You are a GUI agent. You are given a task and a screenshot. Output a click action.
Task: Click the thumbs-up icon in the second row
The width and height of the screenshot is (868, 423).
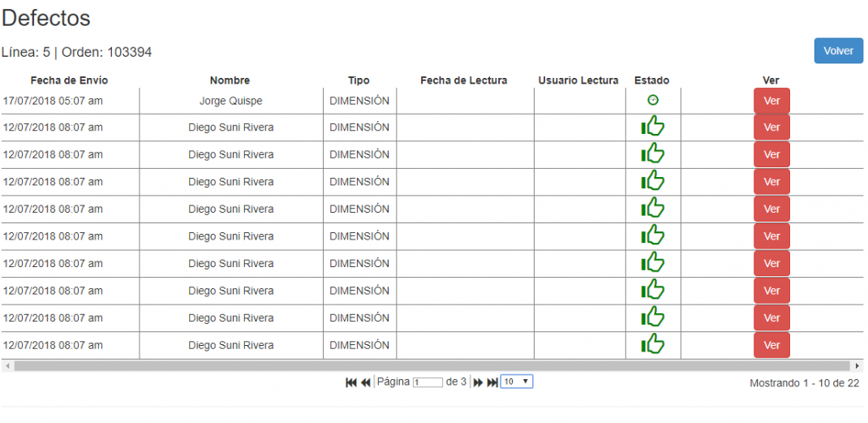653,127
